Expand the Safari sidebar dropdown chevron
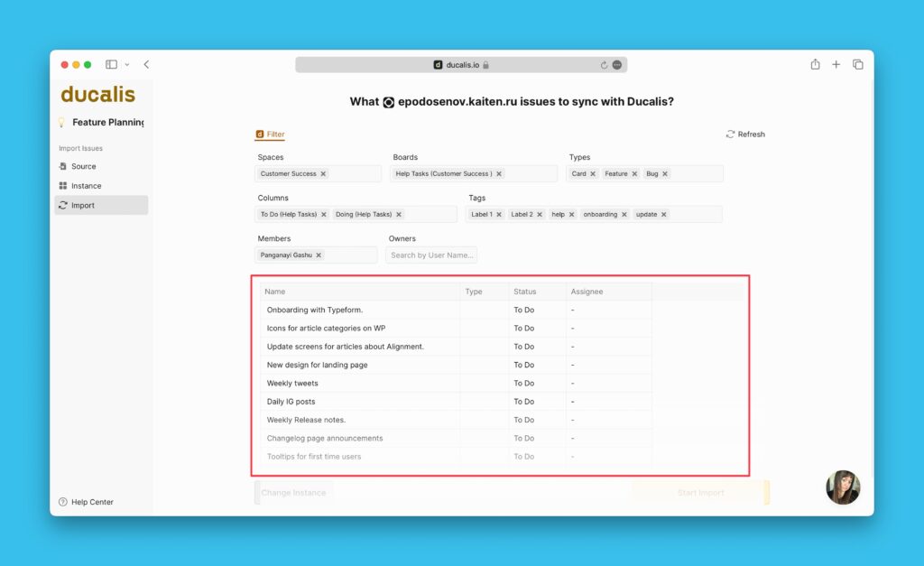The width and height of the screenshot is (924, 566). point(127,65)
